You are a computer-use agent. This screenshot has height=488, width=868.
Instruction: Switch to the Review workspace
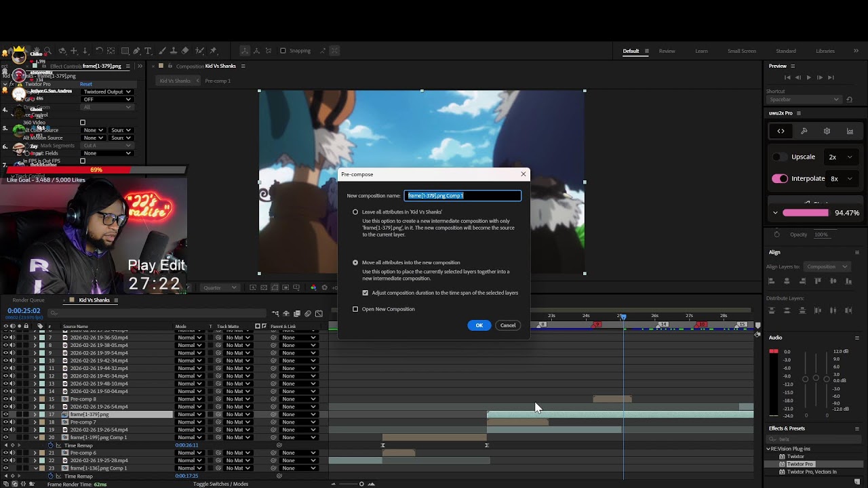pyautogui.click(x=667, y=51)
